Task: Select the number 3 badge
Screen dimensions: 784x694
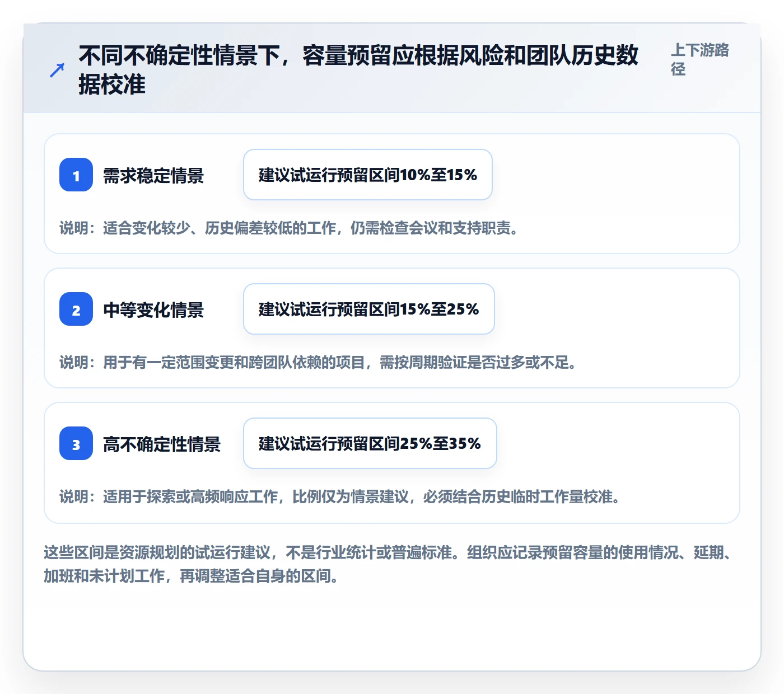Action: tap(76, 444)
